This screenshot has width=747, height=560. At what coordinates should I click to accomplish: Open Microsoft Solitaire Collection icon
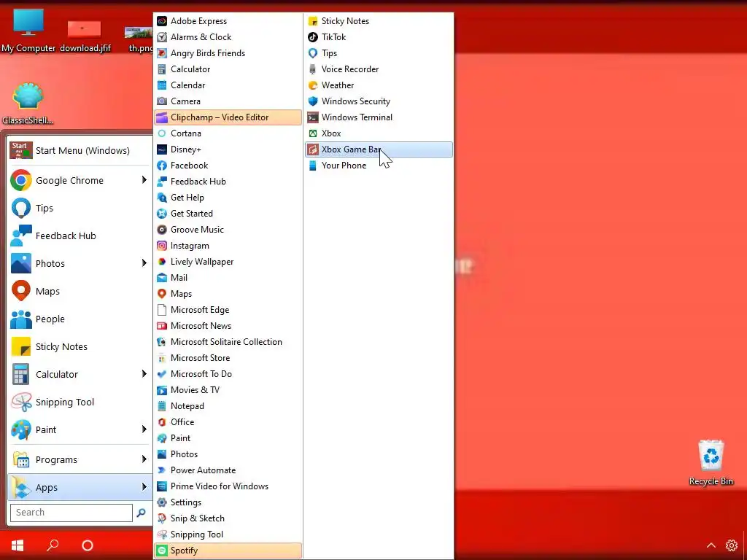(x=162, y=342)
